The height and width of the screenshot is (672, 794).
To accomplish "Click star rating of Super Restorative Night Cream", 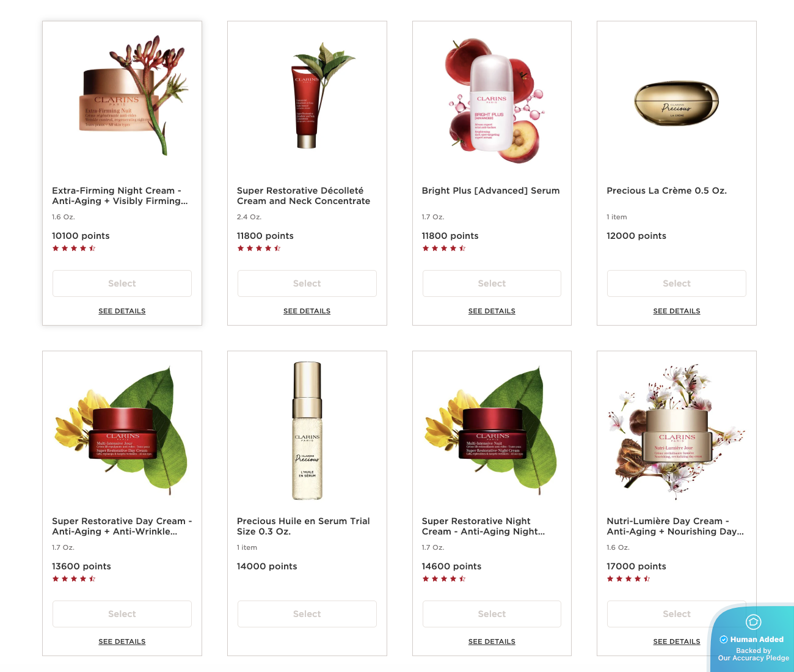I will click(x=444, y=579).
